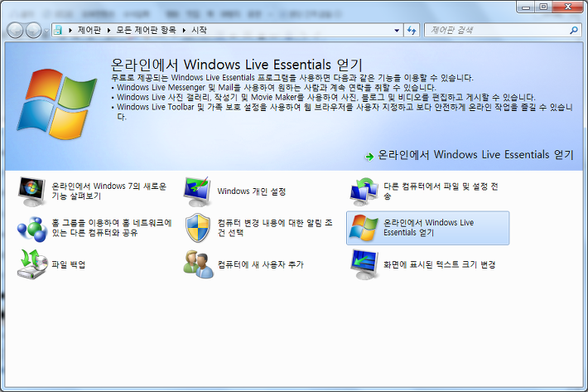Screen dimensions: 588x392
Task: Open the 컴퓨터에 새 사용자 추가 text link
Action: coord(260,264)
